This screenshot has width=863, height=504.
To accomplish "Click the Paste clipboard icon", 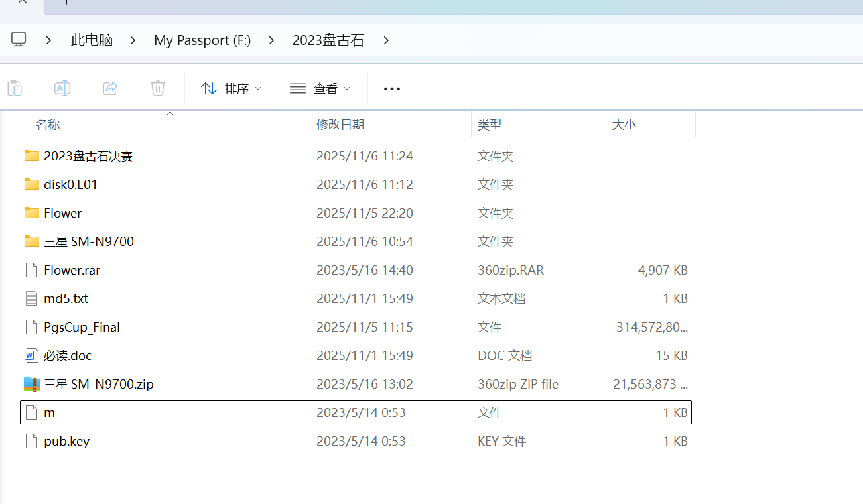I will click(x=15, y=88).
